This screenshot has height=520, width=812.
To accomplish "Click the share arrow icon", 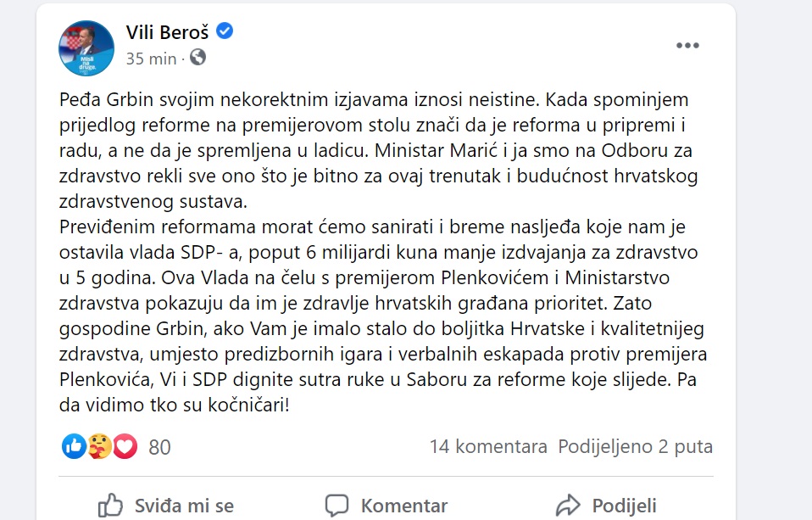I will tap(567, 506).
